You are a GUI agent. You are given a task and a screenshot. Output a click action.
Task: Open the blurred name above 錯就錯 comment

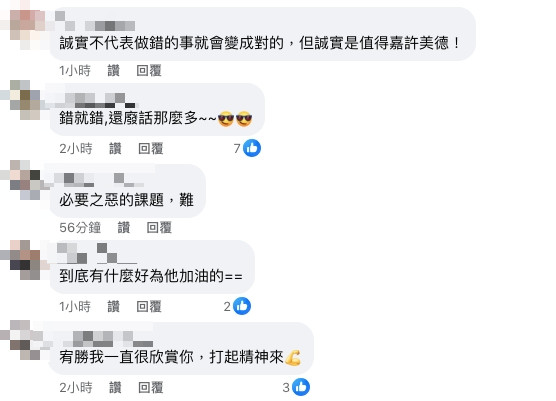point(95,100)
